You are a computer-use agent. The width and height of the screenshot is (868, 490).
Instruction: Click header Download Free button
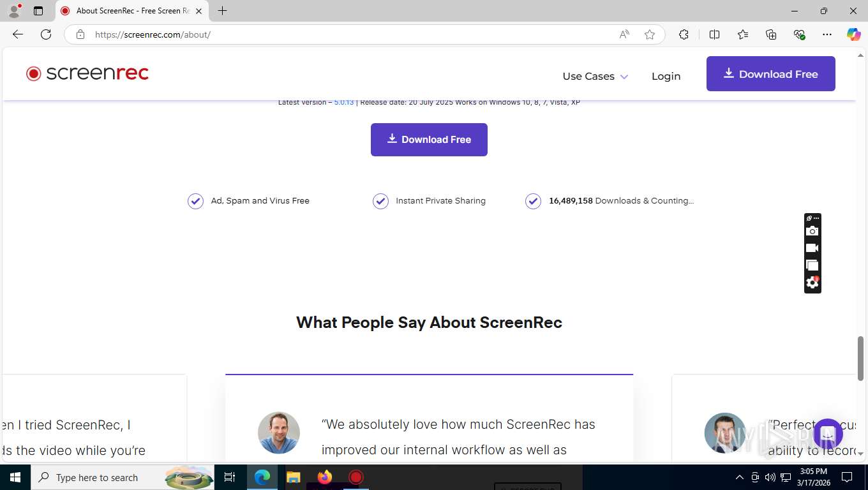pos(770,74)
